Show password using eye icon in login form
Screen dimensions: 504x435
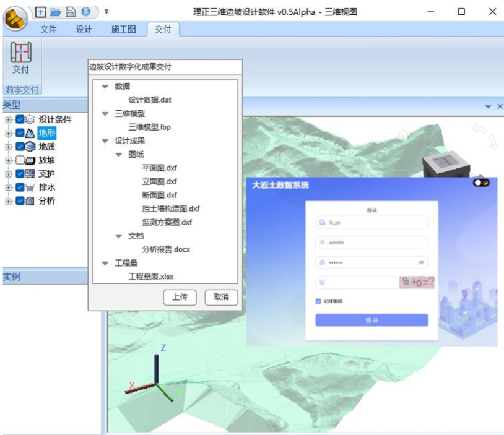point(422,262)
